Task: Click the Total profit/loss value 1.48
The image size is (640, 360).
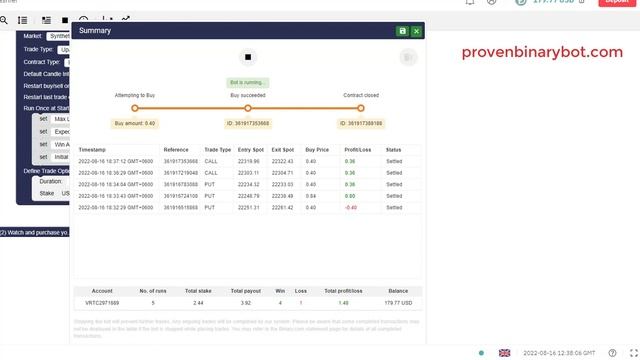Action: tap(343, 303)
